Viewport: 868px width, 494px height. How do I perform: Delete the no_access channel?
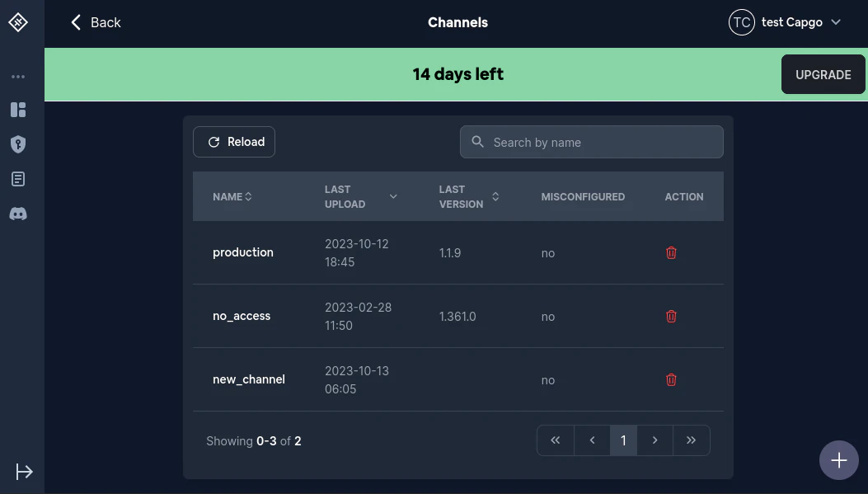pyautogui.click(x=671, y=316)
